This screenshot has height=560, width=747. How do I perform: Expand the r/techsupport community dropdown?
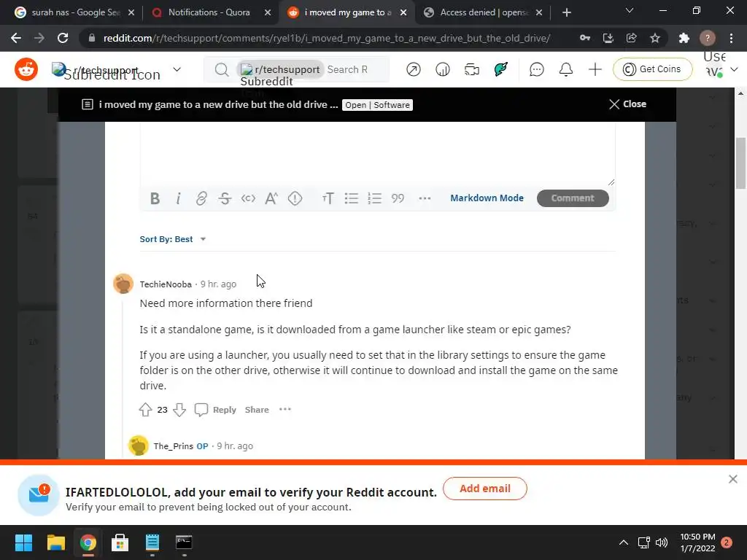[177, 69]
